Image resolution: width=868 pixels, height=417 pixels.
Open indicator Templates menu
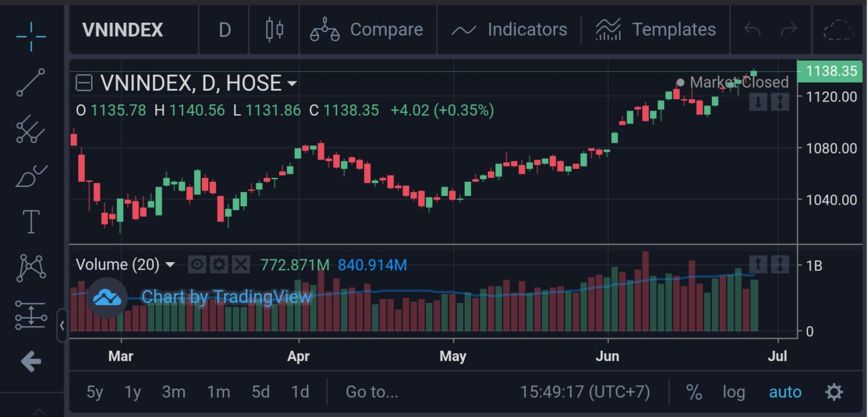click(x=656, y=29)
